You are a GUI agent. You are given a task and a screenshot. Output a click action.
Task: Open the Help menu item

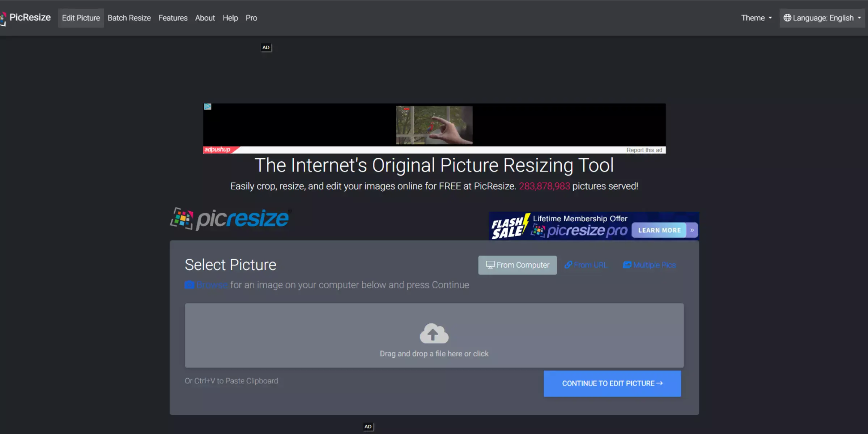pyautogui.click(x=230, y=18)
